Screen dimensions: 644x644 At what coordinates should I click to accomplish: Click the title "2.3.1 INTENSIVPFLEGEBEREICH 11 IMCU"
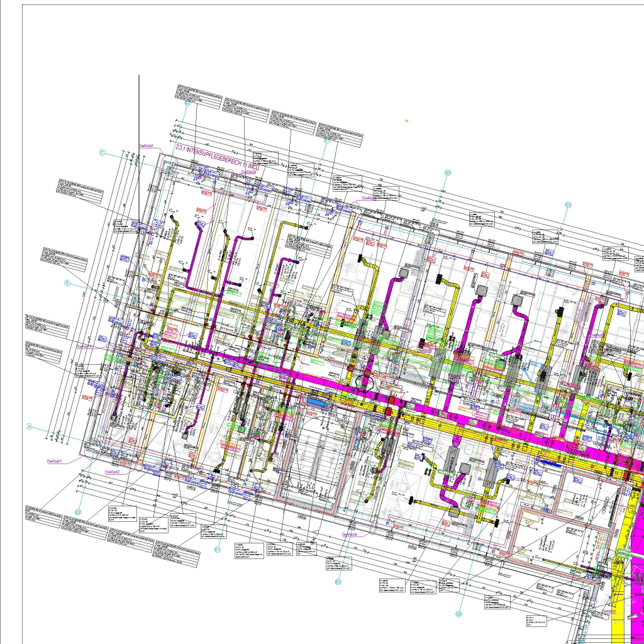coord(217,158)
